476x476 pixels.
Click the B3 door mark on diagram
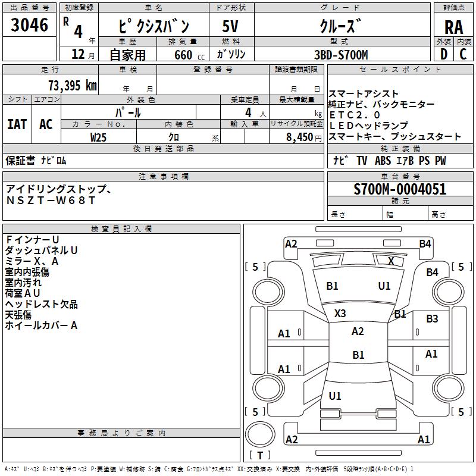tap(432, 319)
